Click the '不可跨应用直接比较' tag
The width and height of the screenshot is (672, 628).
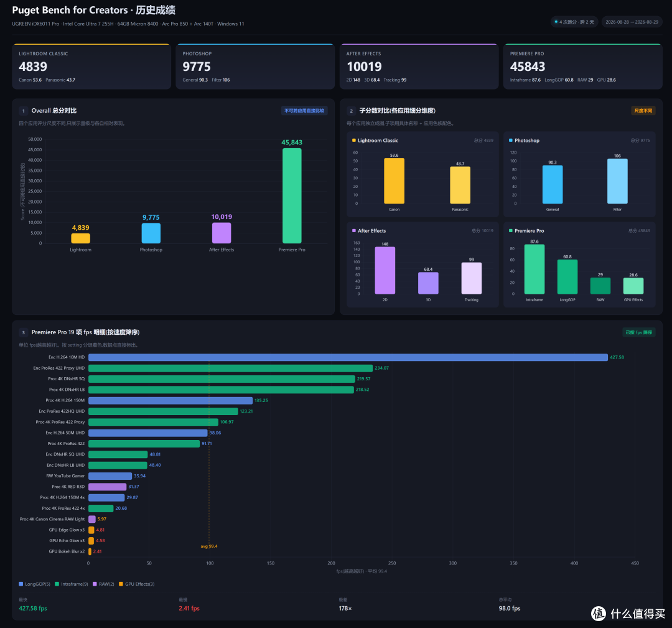304,111
